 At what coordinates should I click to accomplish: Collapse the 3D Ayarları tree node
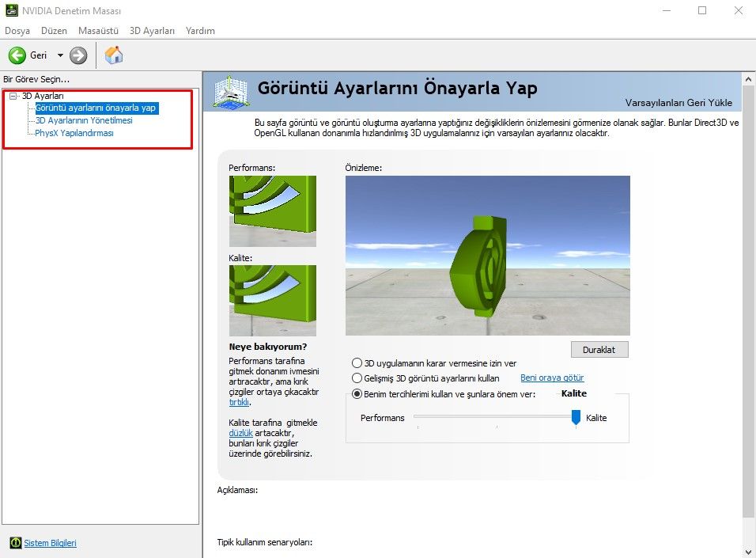[x=13, y=96]
